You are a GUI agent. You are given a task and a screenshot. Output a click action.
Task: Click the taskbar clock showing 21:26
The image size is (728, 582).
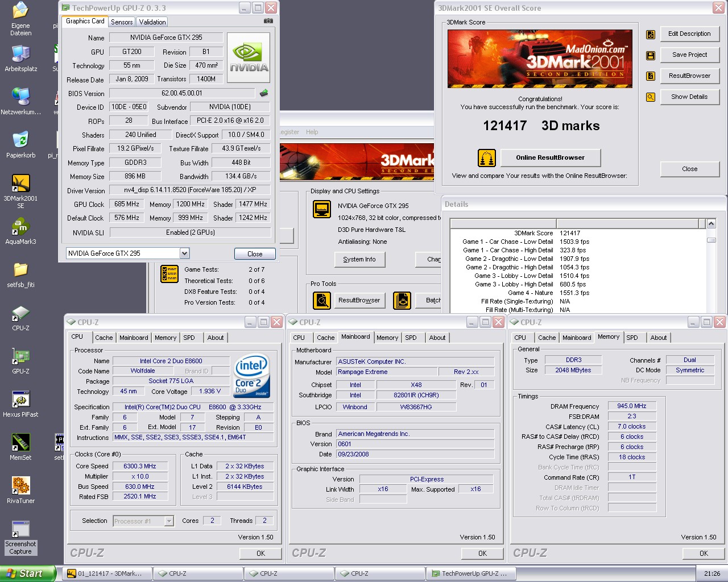click(712, 574)
